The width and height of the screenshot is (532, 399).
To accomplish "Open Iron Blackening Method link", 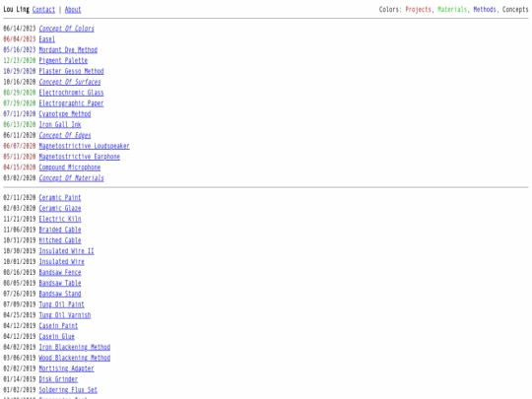I will click(x=75, y=347).
